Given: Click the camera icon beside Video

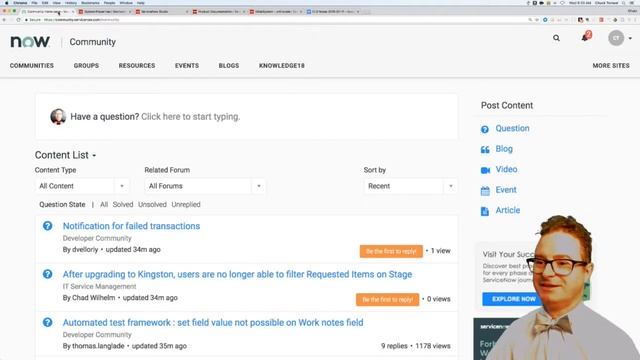Looking at the screenshot, I should (x=485, y=170).
